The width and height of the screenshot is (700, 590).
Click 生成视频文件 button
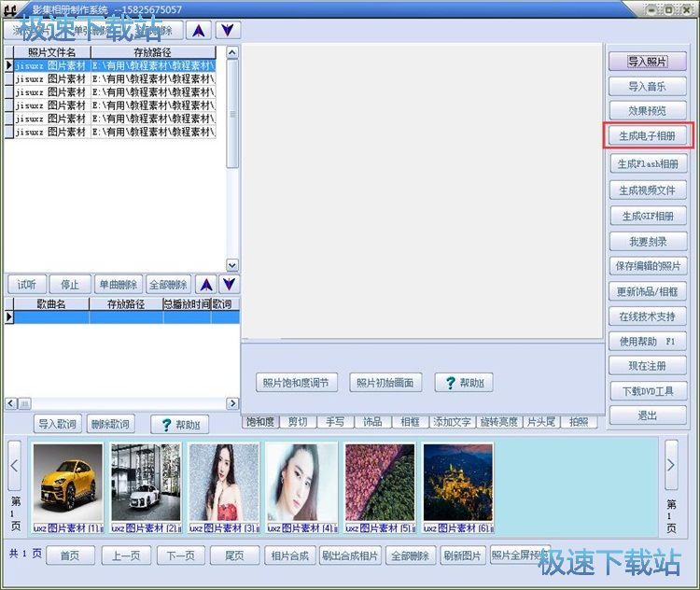[647, 190]
